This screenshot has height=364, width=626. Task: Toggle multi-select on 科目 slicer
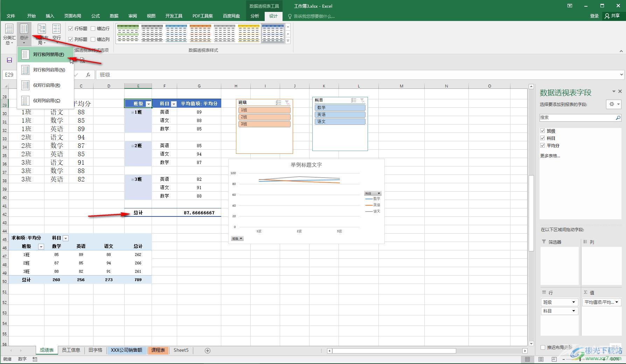point(354,100)
